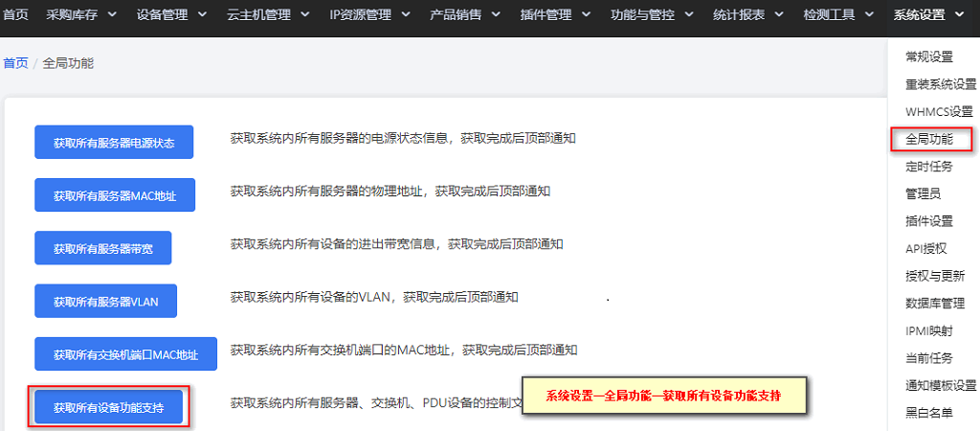Expand the 采购库存 dropdown menu
The width and height of the screenshot is (980, 431).
point(80,15)
